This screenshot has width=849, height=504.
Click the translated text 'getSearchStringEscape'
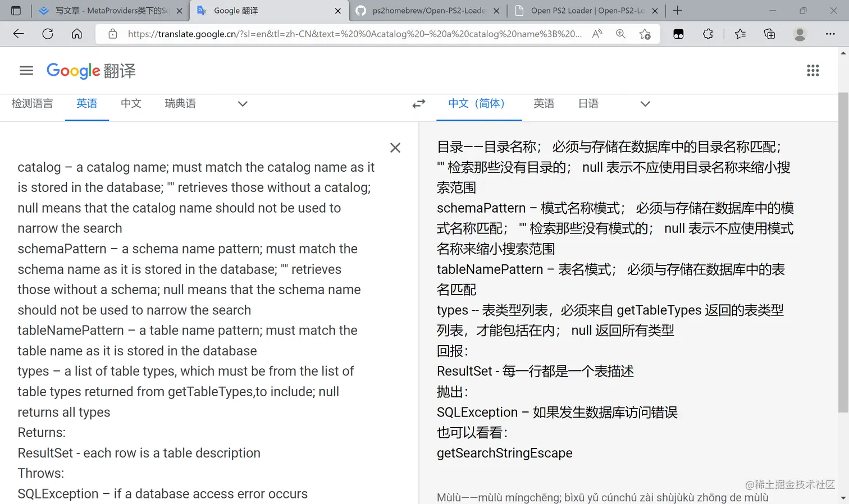pos(505,453)
